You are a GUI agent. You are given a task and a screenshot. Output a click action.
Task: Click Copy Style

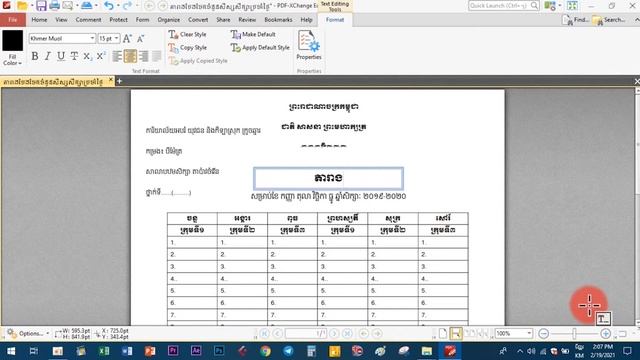tap(188, 48)
